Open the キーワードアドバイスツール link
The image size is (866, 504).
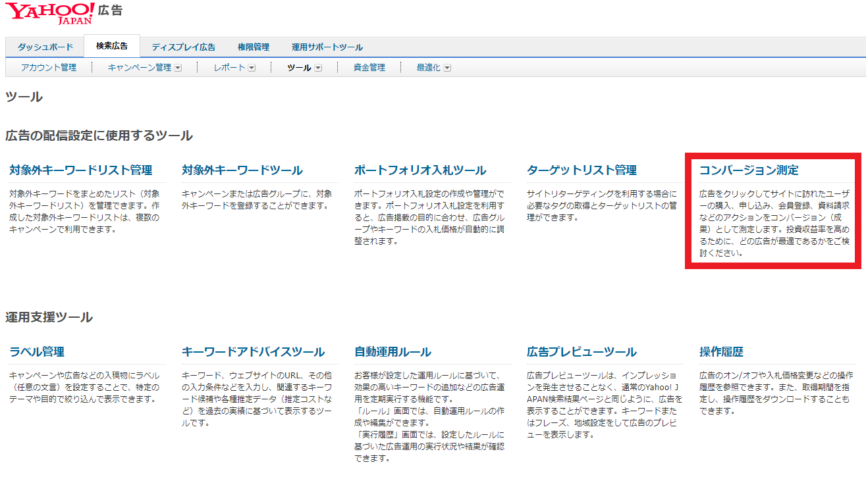pyautogui.click(x=254, y=352)
